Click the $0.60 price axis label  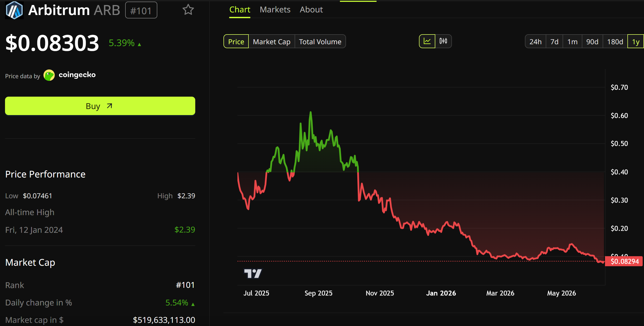[x=619, y=115]
